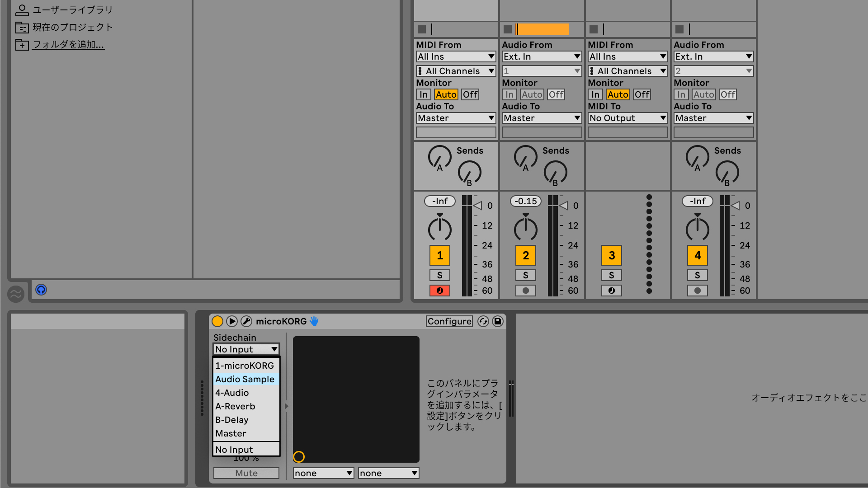Open track 1 All Channels dropdown
Screen dimensions: 868x488
456,71
